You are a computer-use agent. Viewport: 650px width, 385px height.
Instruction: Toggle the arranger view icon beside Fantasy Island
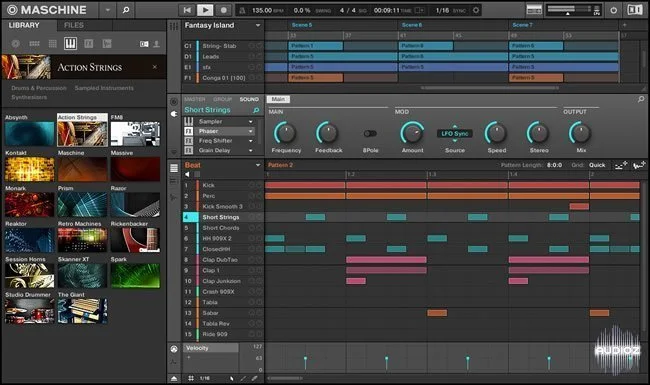[x=174, y=26]
